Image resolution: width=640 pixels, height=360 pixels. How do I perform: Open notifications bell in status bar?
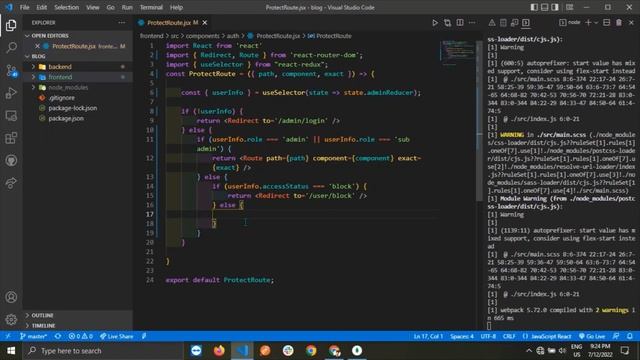[x=630, y=336]
